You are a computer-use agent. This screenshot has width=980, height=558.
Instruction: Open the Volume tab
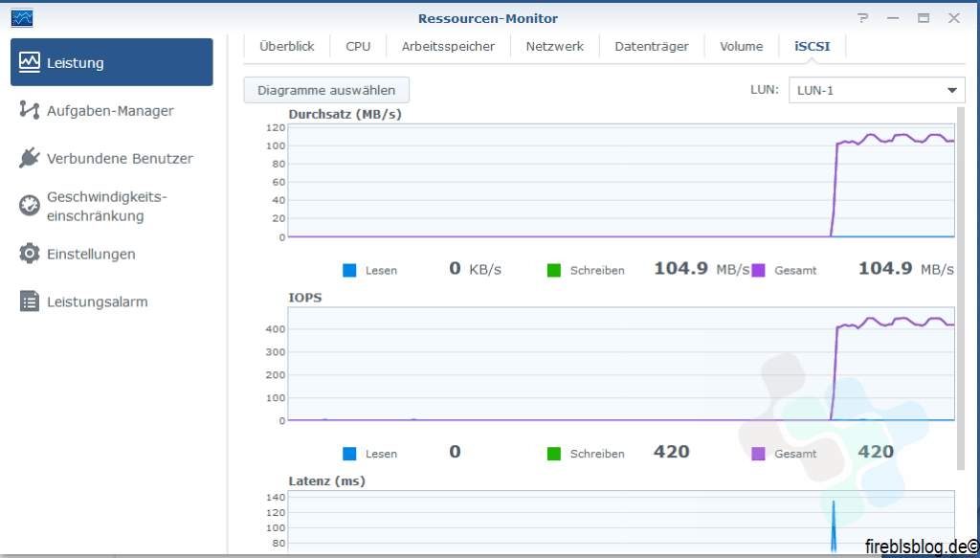click(742, 46)
